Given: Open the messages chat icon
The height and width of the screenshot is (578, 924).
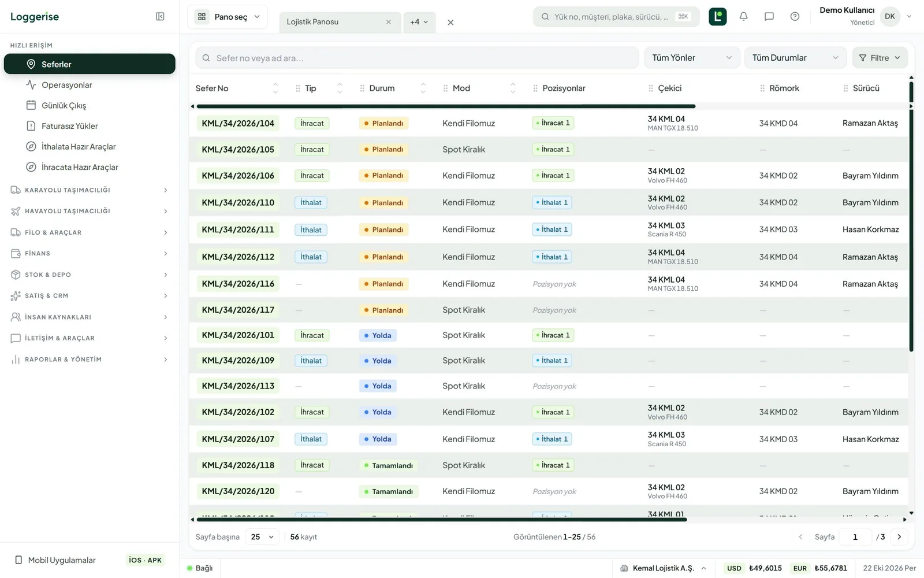Looking at the screenshot, I should point(769,17).
